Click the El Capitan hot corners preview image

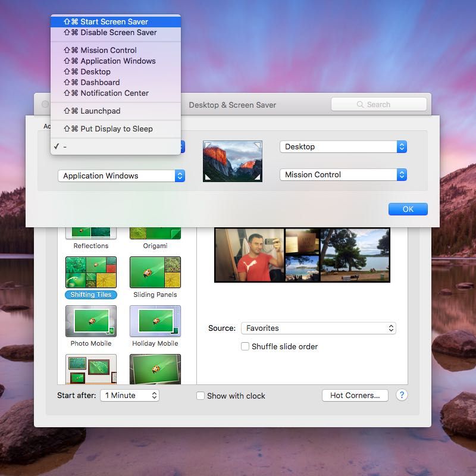pos(233,161)
